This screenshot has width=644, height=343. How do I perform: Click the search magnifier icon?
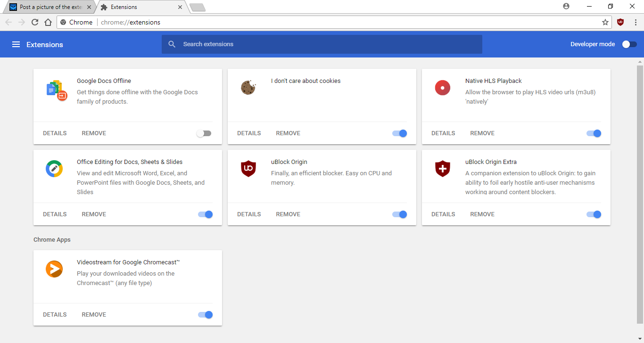(x=173, y=44)
